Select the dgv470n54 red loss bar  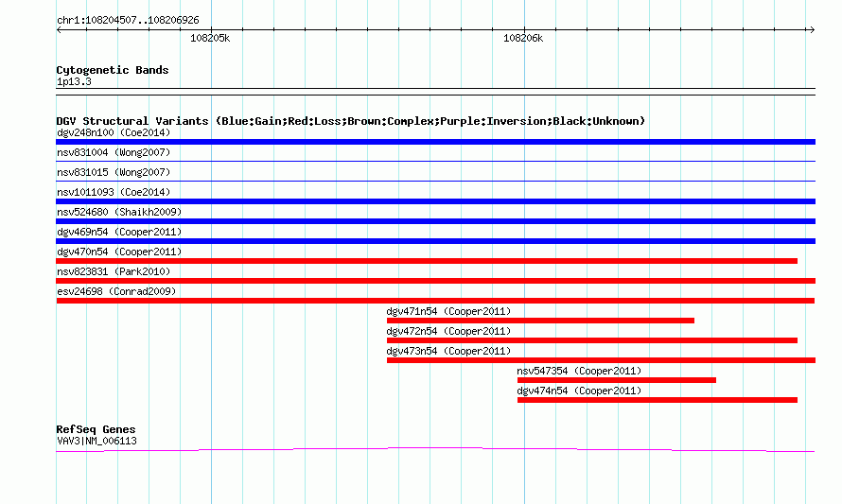pos(427,261)
